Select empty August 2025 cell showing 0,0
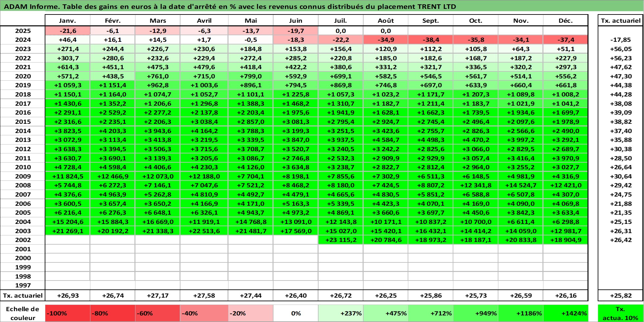Screen dimensions: 644x322 click(386, 31)
